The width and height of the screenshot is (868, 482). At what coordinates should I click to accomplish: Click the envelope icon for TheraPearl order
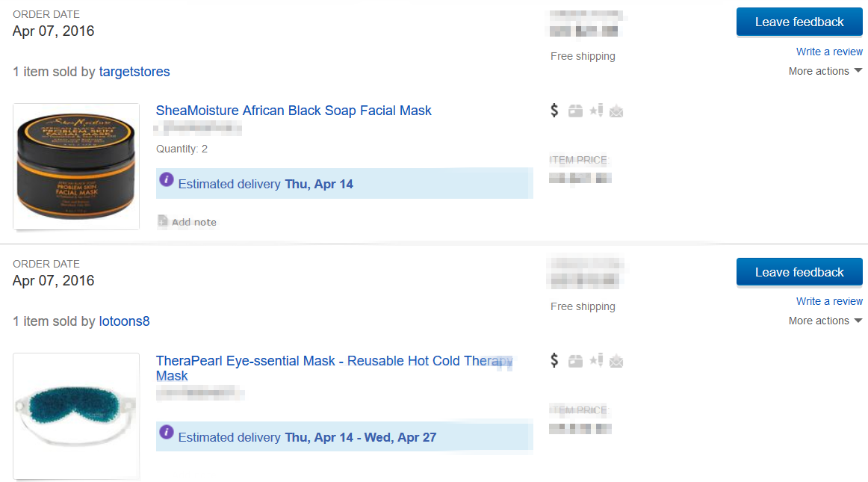(616, 362)
